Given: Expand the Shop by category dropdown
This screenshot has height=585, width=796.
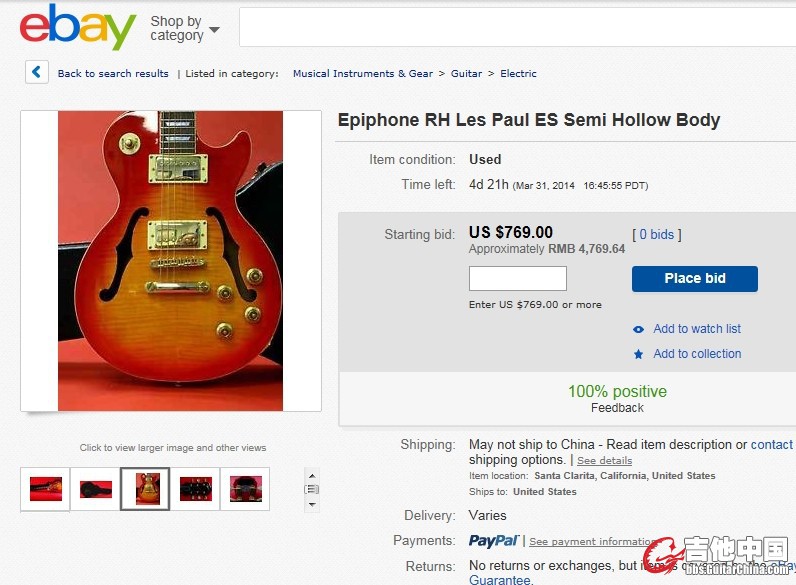Looking at the screenshot, I should (185, 28).
